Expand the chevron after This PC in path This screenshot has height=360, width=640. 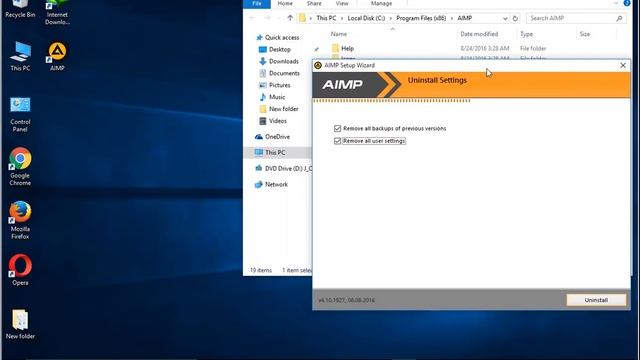point(342,18)
